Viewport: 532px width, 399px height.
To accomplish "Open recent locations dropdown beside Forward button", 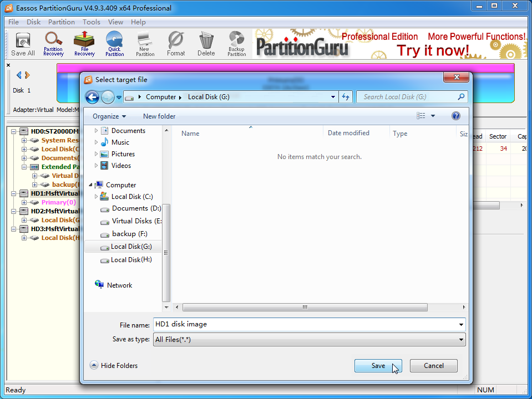I will 119,98.
